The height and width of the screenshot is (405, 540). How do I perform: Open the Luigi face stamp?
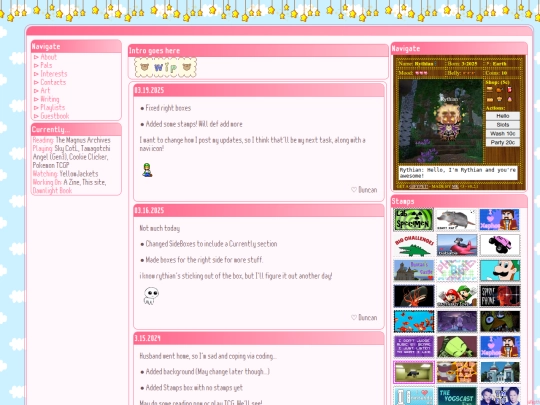coord(500,270)
